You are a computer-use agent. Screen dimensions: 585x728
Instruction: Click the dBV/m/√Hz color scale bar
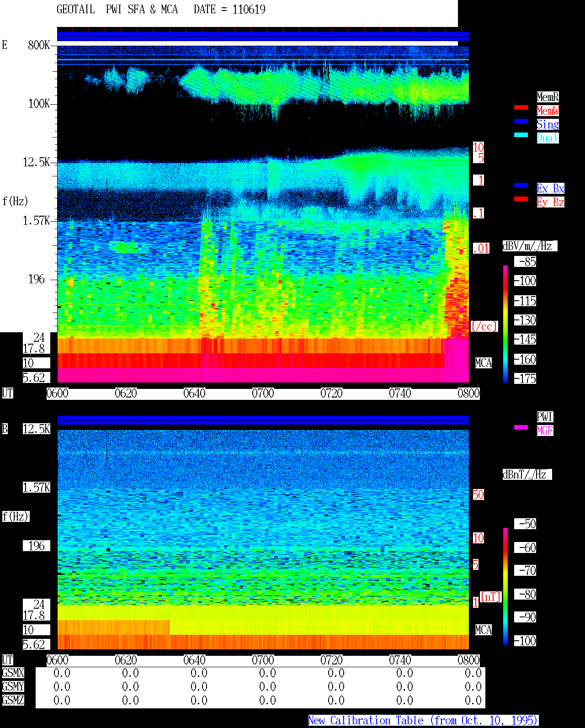coord(505,324)
